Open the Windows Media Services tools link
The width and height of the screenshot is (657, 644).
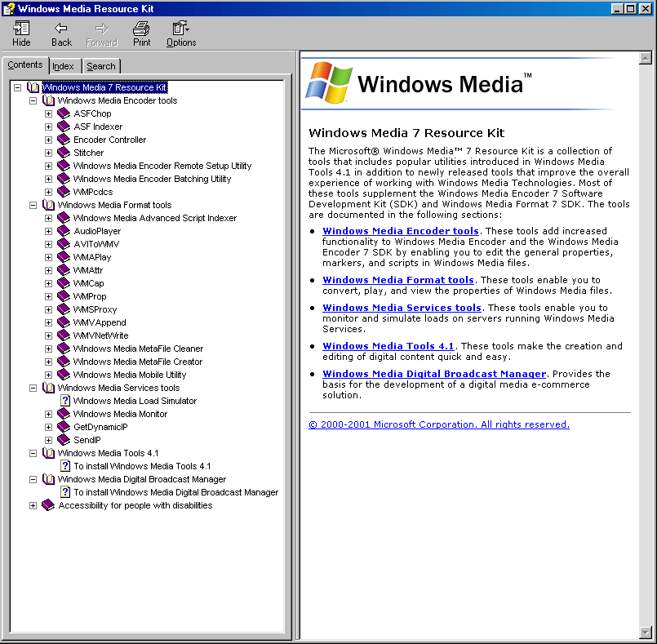[402, 308]
